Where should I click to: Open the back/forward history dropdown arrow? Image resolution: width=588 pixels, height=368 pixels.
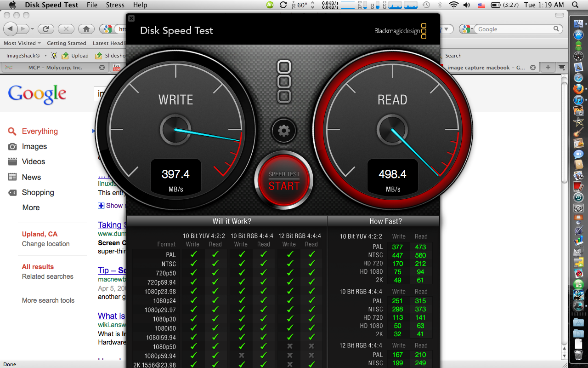32,29
